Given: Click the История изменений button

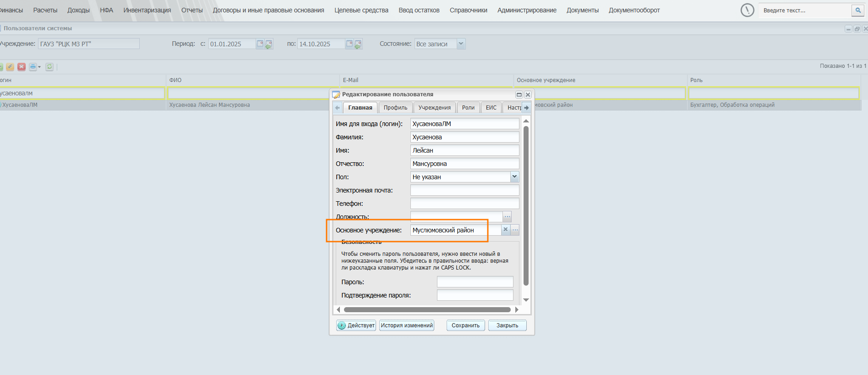Looking at the screenshot, I should pos(407,325).
